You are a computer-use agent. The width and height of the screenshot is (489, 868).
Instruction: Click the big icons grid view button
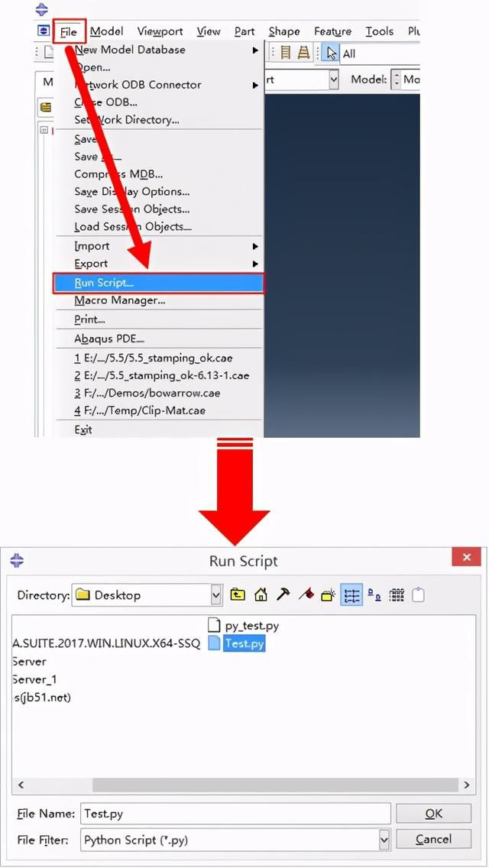coord(397,594)
